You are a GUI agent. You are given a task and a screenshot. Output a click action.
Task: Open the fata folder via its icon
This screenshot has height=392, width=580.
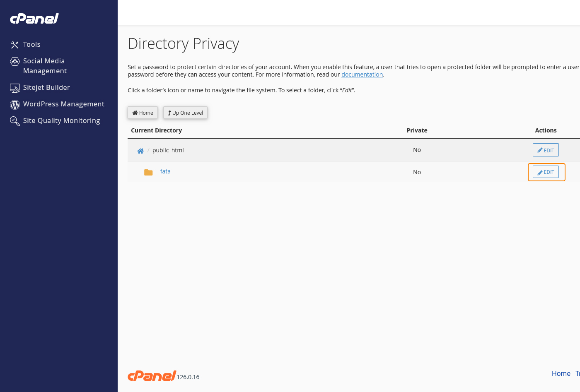[148, 172]
